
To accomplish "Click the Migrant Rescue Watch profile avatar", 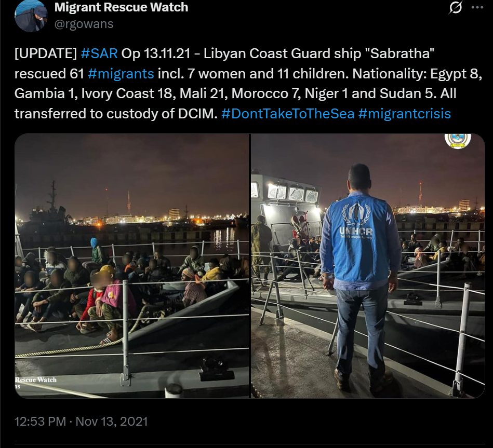I will (x=31, y=16).
